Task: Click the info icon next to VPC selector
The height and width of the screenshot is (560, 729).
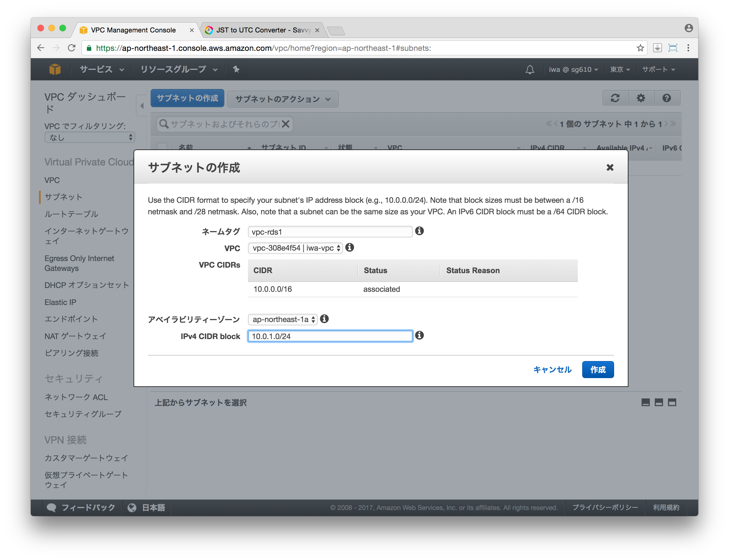Action: pyautogui.click(x=349, y=247)
